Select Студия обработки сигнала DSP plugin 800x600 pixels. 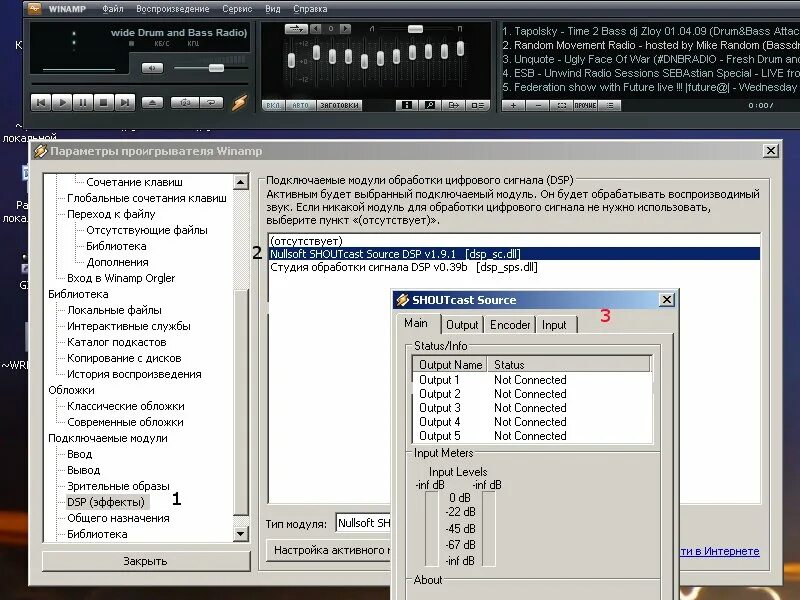tap(514, 267)
